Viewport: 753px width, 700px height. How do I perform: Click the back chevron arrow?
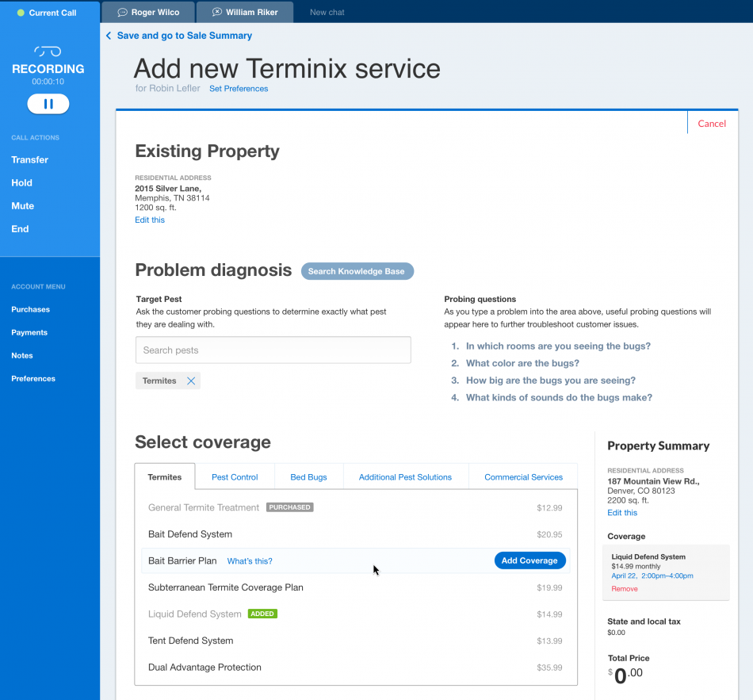[x=109, y=36]
